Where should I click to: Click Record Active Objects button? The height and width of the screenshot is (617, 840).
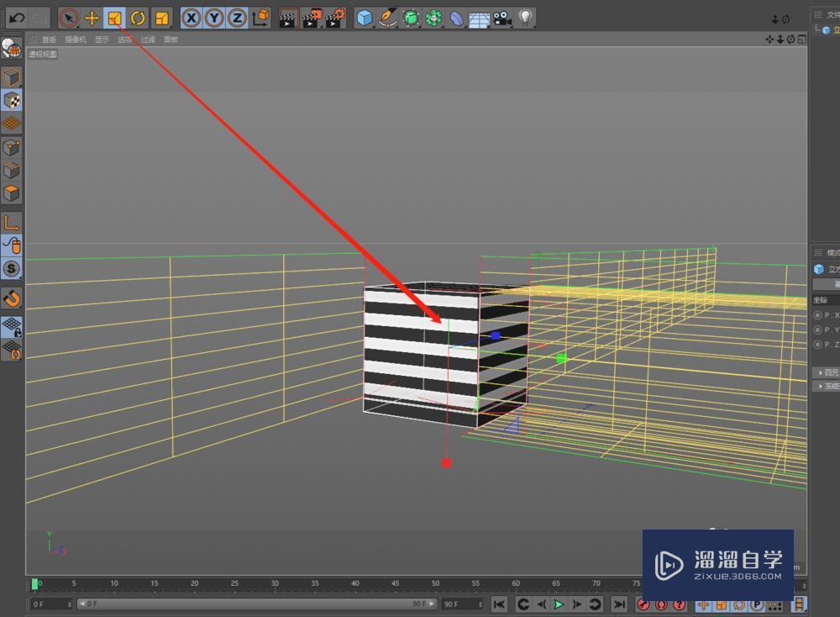point(643,604)
